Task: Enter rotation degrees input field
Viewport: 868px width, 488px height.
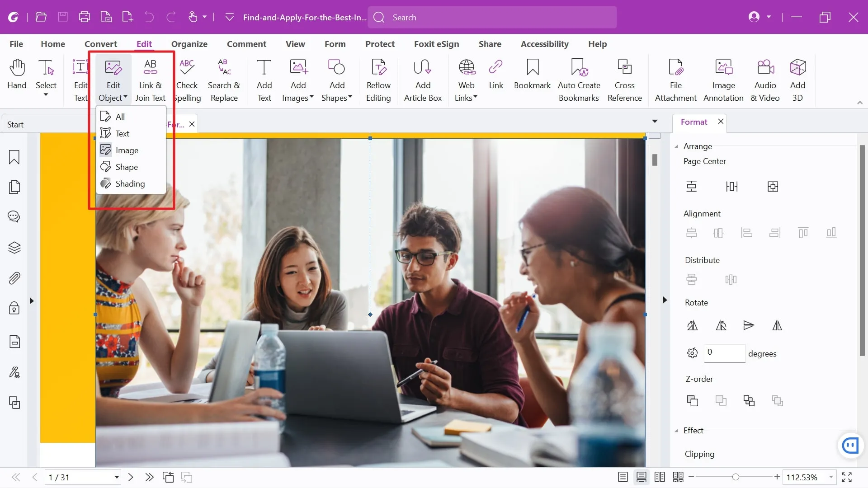Action: coord(724,352)
